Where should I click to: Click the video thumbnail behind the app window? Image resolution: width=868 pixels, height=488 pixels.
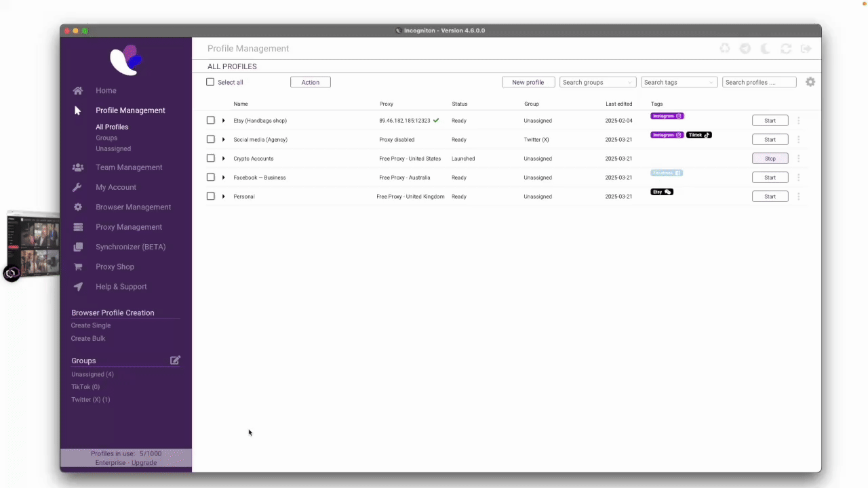[33, 245]
